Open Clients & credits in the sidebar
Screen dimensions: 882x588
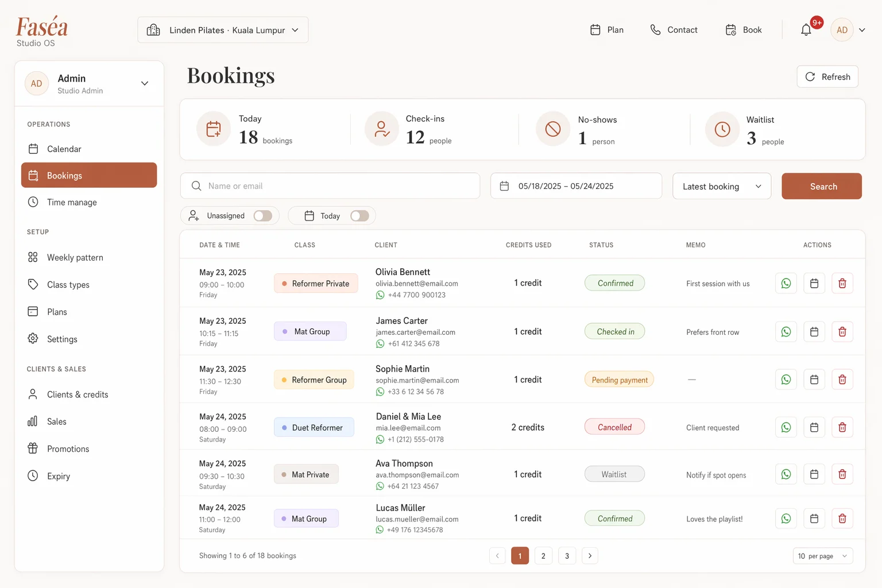point(89,394)
